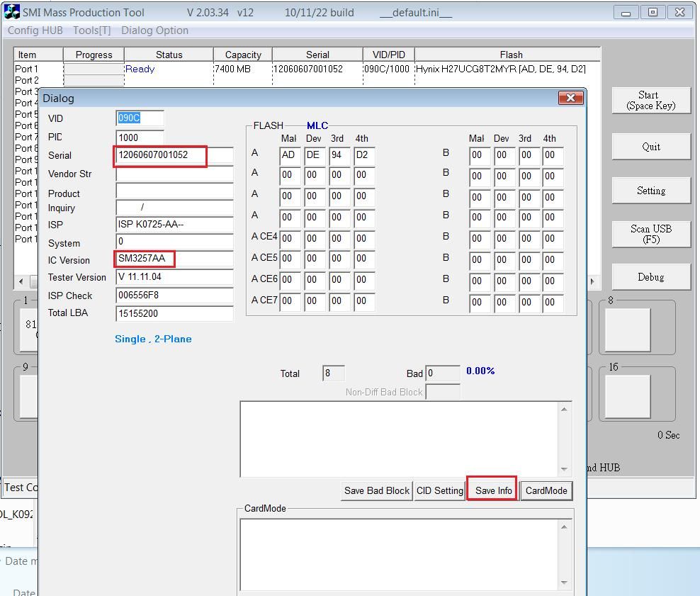Click the 090C/1000 VID/PID cell
700x596 pixels.
387,69
